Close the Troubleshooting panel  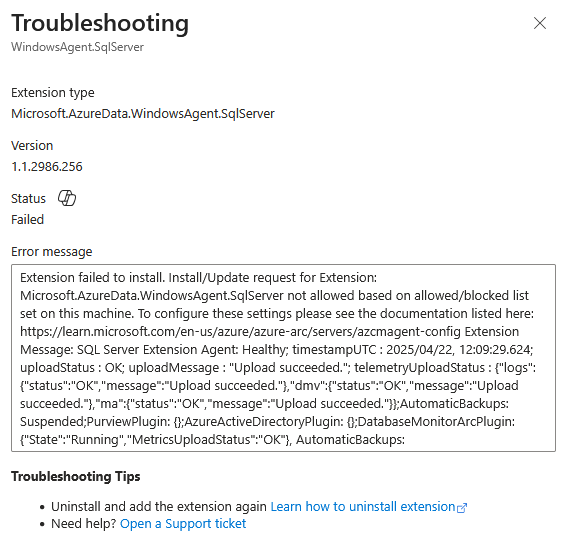pyautogui.click(x=539, y=23)
